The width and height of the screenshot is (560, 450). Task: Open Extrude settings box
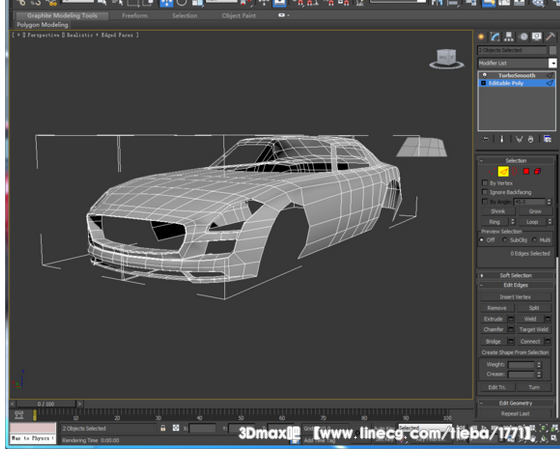(x=511, y=319)
